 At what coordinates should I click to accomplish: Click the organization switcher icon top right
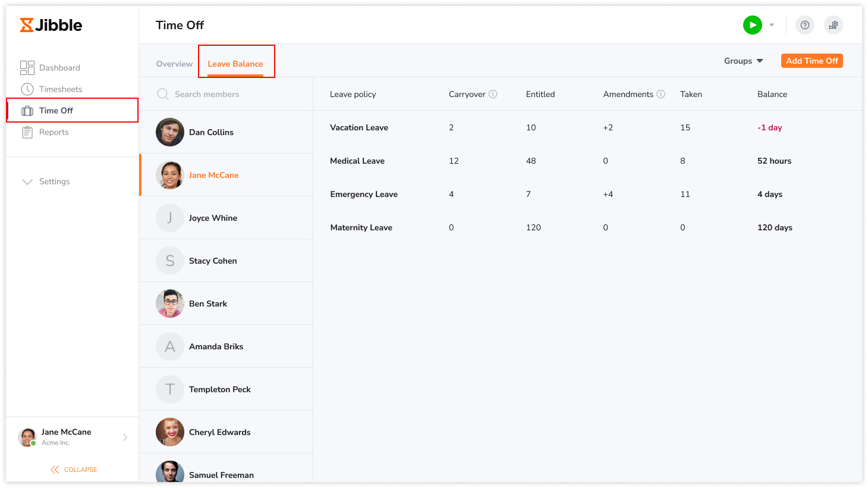pos(833,24)
